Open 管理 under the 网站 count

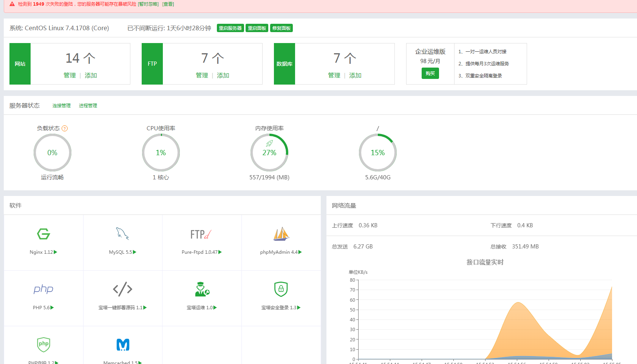coord(70,76)
